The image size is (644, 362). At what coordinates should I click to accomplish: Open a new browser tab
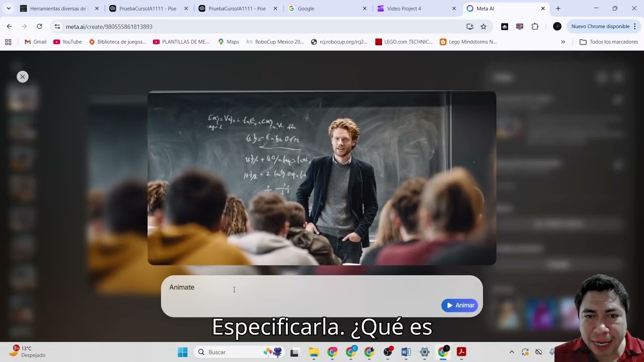coord(558,9)
